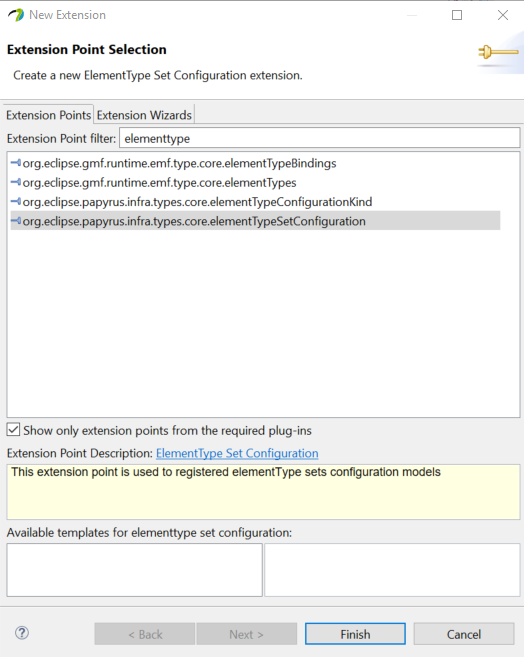Select the Extension Points tab
This screenshot has width=524, height=657.
tap(49, 115)
